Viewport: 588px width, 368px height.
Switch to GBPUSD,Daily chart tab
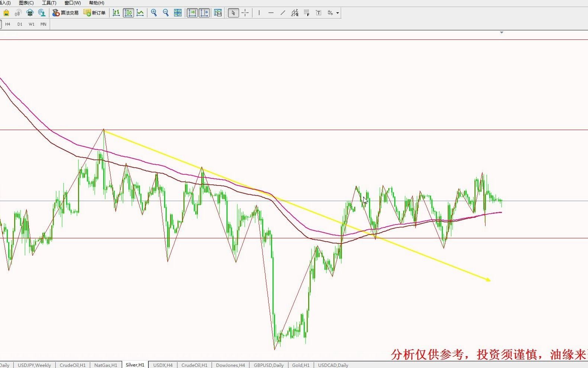269,365
